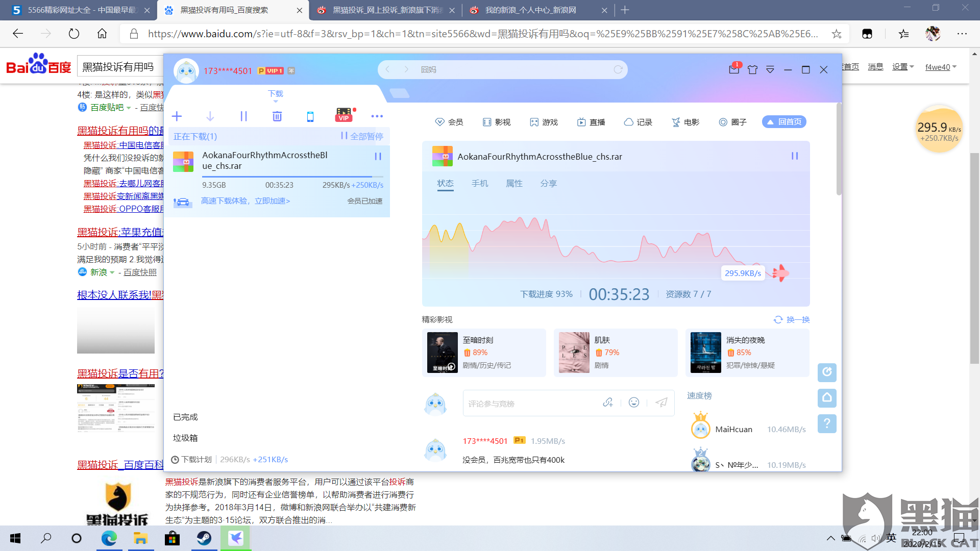
Task: Expand the title bar main menu dropdown
Action: point(770,70)
